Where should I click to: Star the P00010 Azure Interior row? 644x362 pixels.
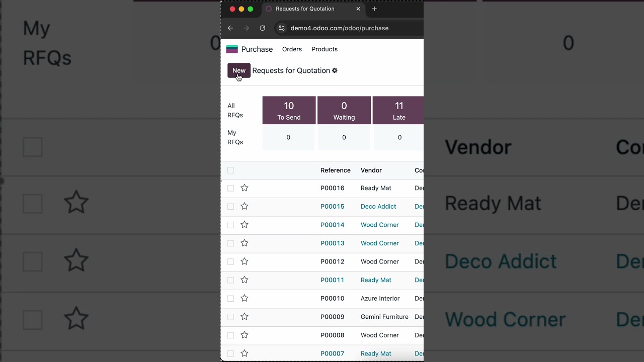245,298
